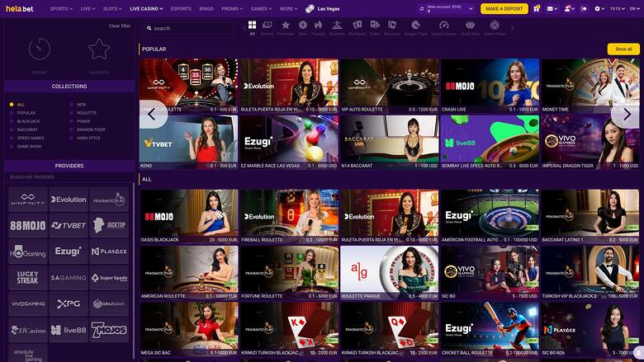Filter by Jacktop provider logo
This screenshot has width=644, height=362.
coord(109,225)
